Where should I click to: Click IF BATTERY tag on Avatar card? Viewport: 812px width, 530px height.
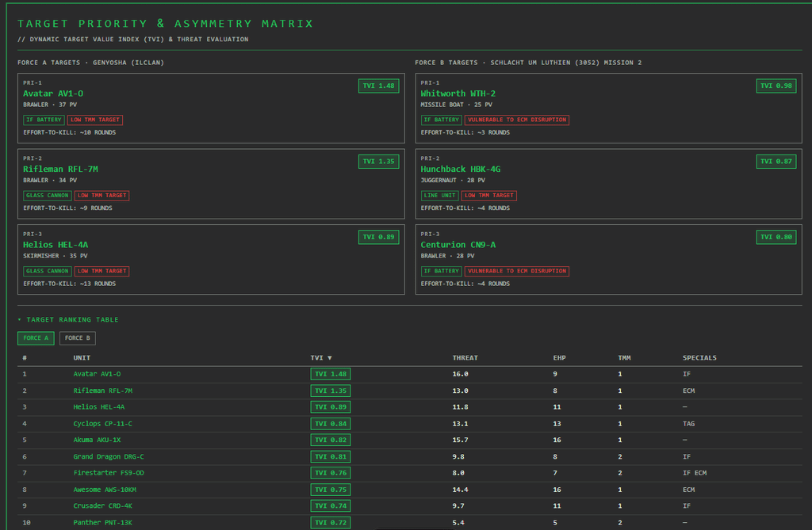tap(44, 120)
